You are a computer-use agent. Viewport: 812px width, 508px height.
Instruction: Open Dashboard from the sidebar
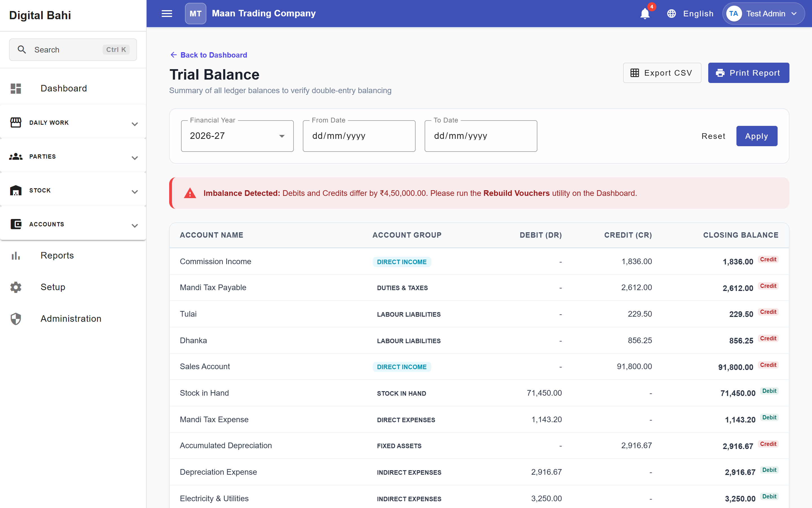pyautogui.click(x=73, y=88)
